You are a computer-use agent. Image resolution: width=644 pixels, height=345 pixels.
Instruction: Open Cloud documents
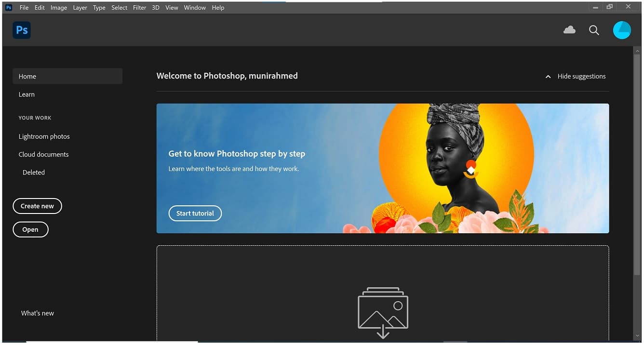click(43, 154)
